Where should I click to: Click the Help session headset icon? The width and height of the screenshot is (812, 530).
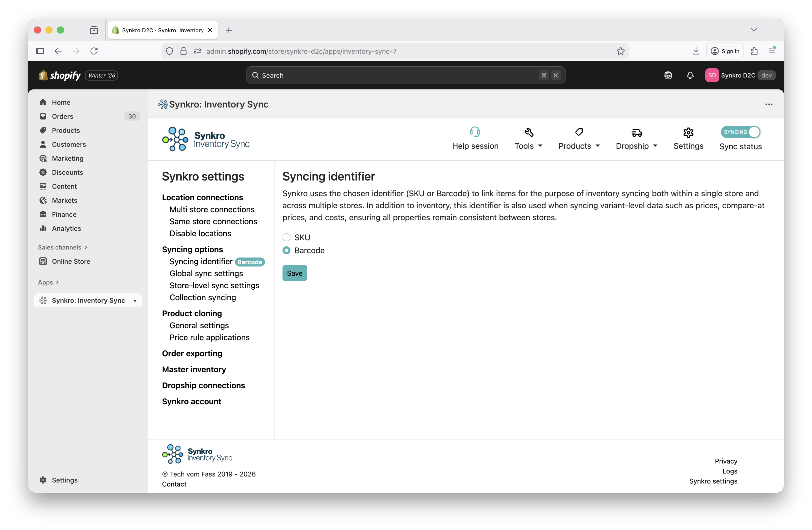pos(474,132)
